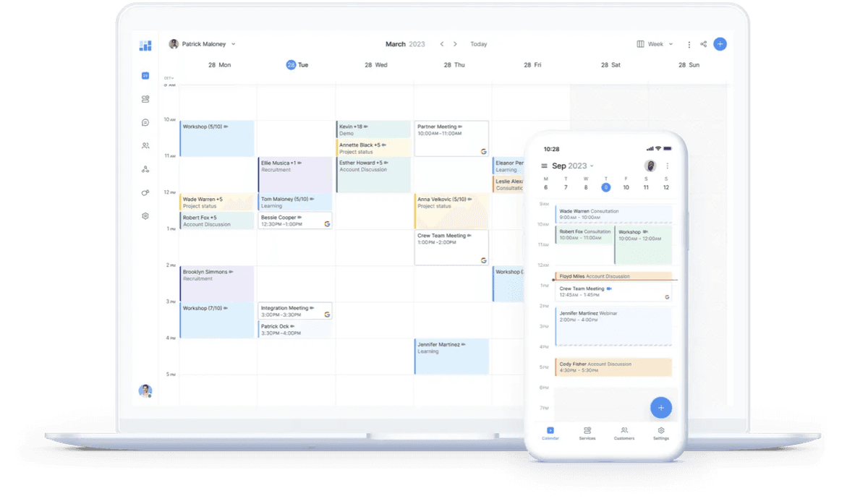
Task: Click the share icon in the top bar
Action: (704, 44)
